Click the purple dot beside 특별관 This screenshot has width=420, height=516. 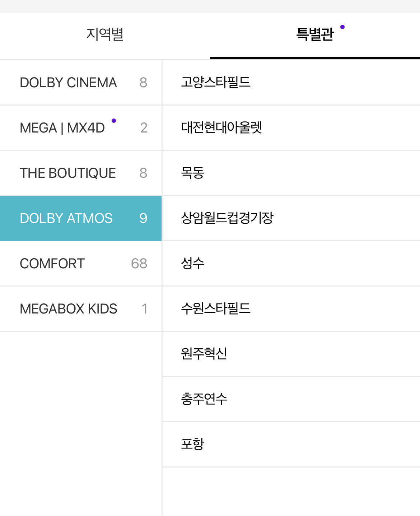point(342,27)
